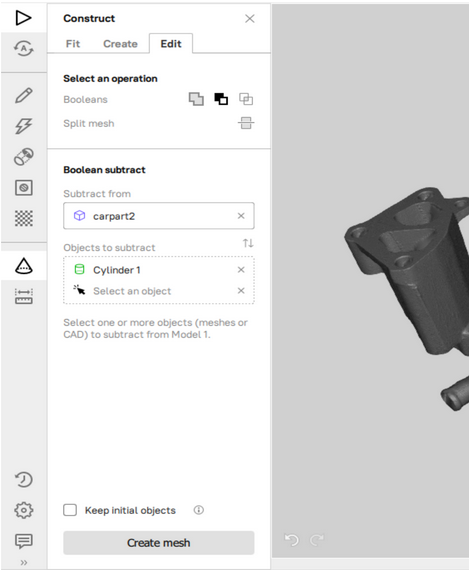Select the Boolean subtract icon
Screen dimensions: 474x570
coord(221,99)
